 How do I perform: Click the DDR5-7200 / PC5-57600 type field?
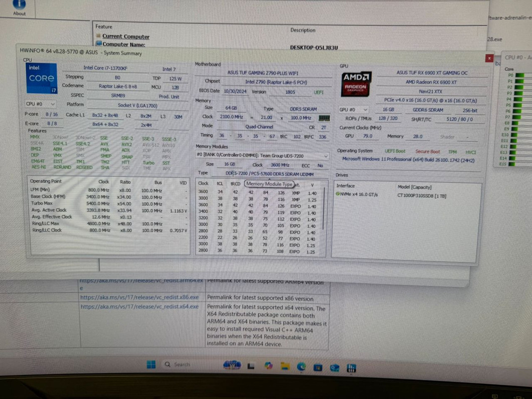[x=270, y=174]
